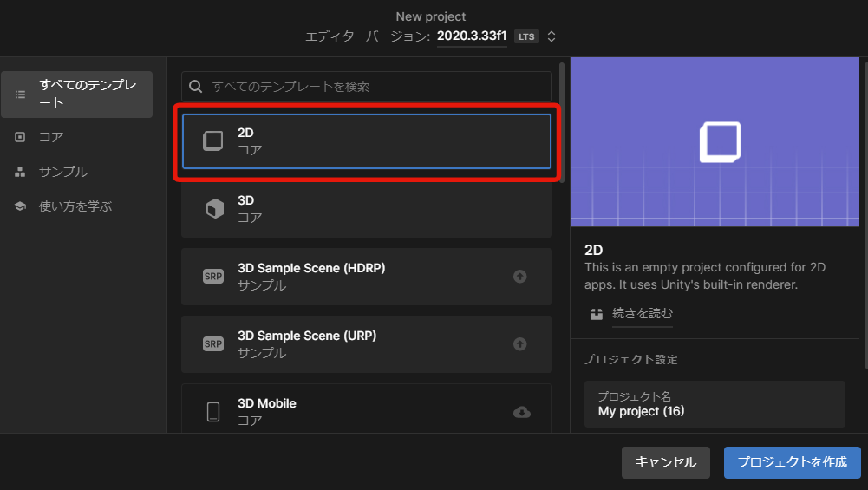Image resolution: width=868 pixels, height=490 pixels.
Task: Click the HDRP sample update arrow icon
Action: click(519, 277)
